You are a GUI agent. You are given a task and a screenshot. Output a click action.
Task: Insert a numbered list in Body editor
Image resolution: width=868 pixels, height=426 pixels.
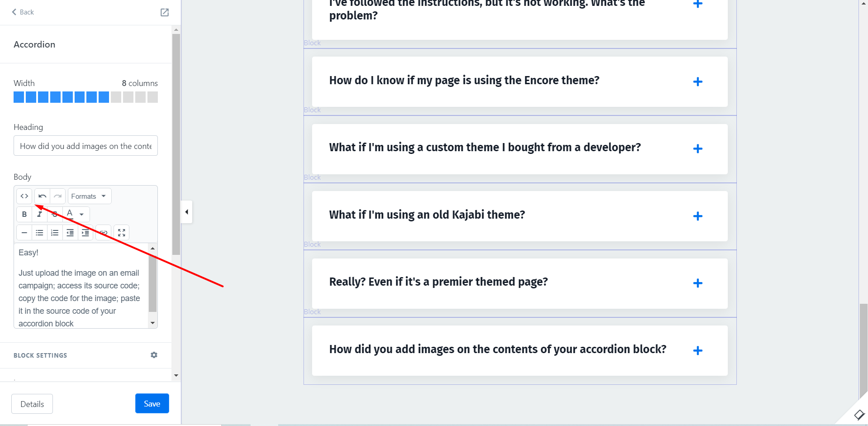pyautogui.click(x=55, y=233)
